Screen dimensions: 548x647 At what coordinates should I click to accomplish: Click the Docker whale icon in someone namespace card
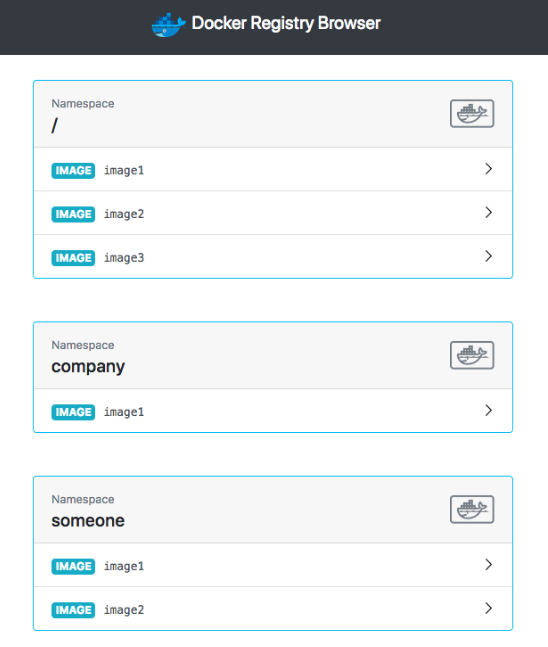point(472,510)
